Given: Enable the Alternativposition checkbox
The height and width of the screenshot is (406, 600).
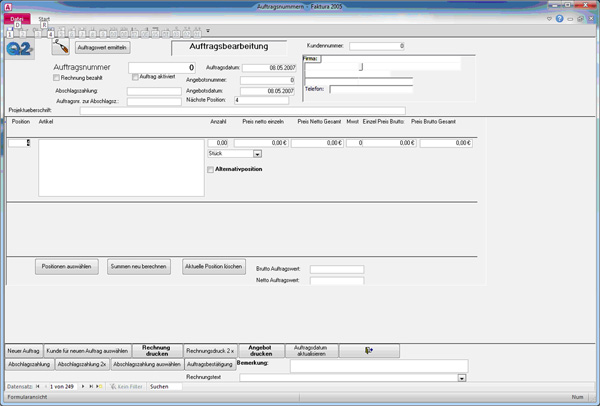Looking at the screenshot, I should pyautogui.click(x=210, y=170).
